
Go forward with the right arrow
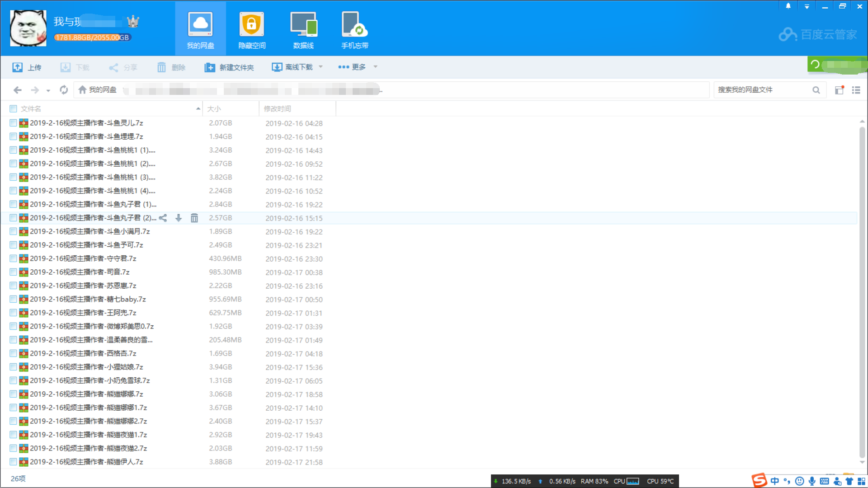coord(35,90)
